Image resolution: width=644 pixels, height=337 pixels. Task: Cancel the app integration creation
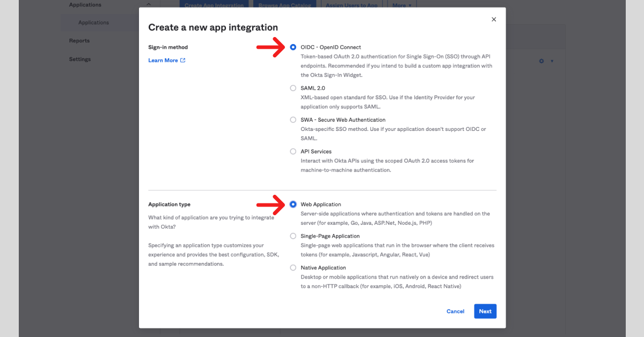click(455, 311)
